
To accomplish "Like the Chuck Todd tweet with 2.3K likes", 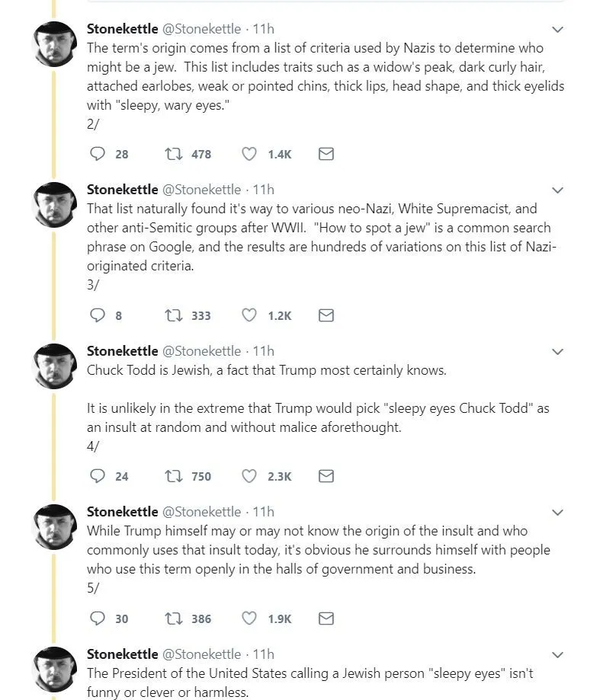I will (249, 476).
